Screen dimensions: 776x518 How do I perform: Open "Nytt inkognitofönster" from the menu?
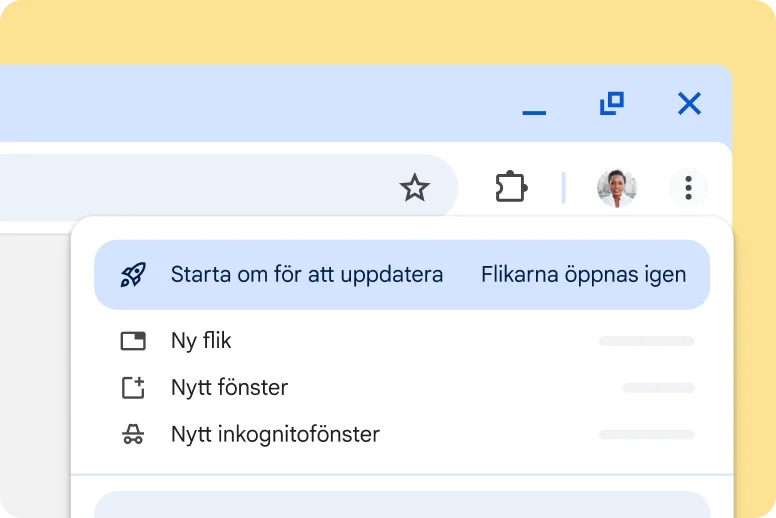[x=275, y=435]
